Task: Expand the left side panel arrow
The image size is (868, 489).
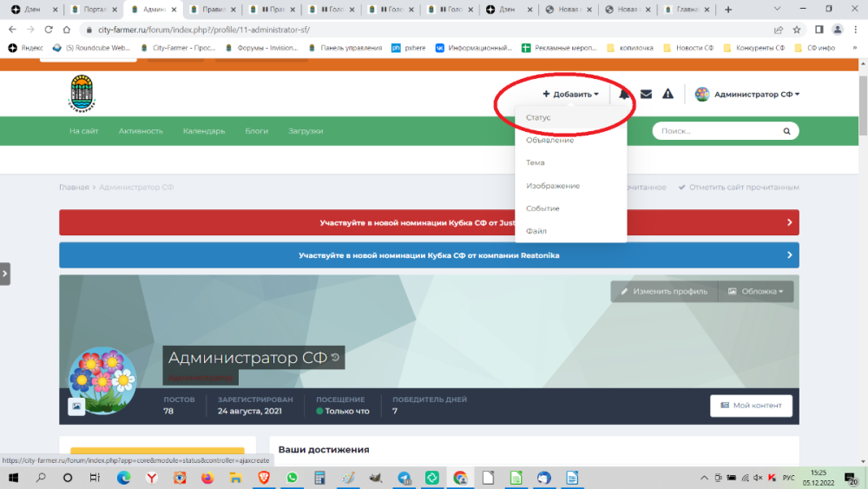Action: click(x=5, y=274)
